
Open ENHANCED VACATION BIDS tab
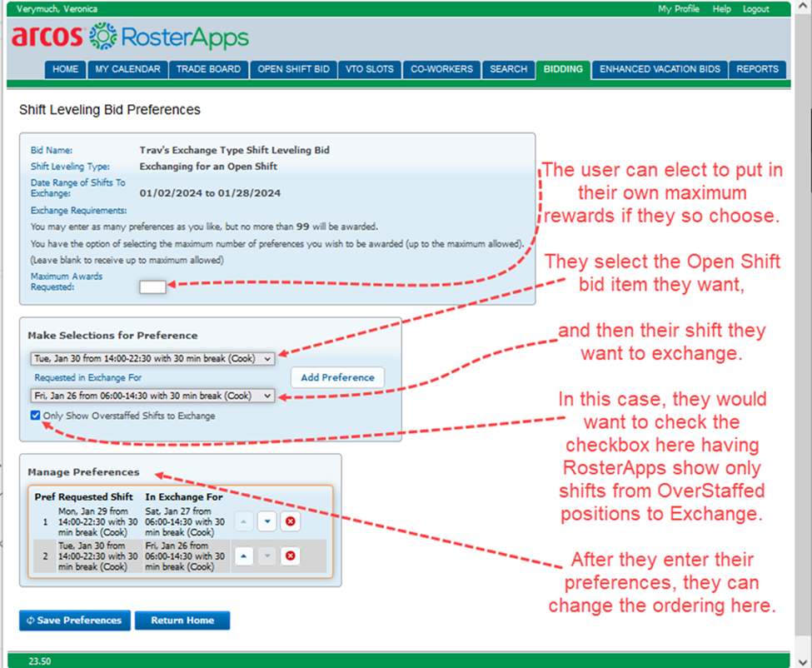660,69
